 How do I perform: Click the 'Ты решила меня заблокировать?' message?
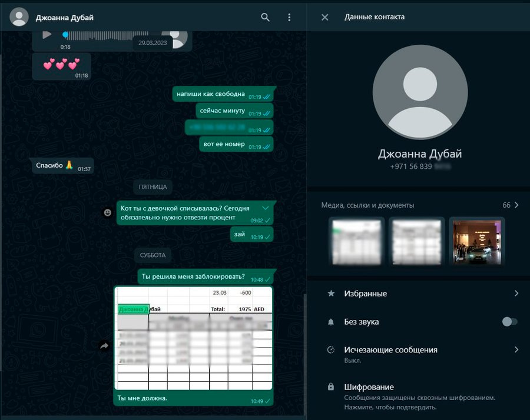click(205, 276)
